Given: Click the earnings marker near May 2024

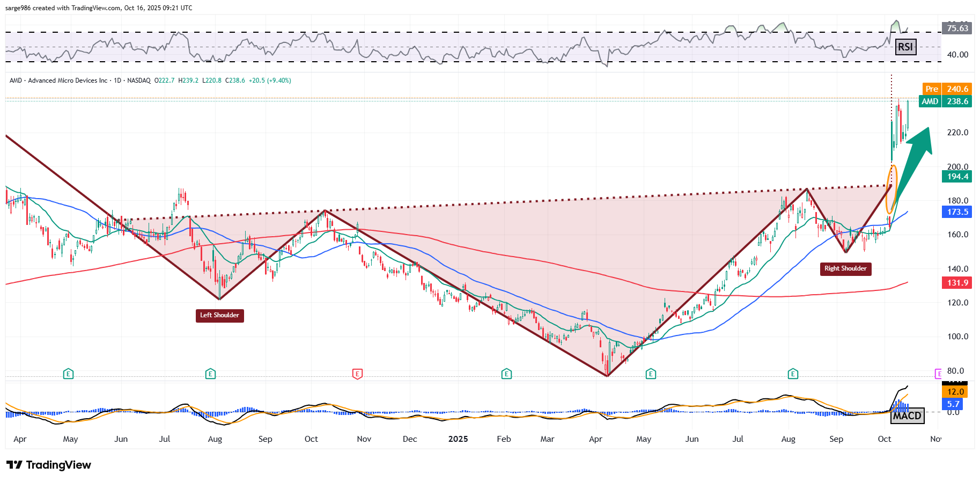Looking at the screenshot, I should 68,374.
